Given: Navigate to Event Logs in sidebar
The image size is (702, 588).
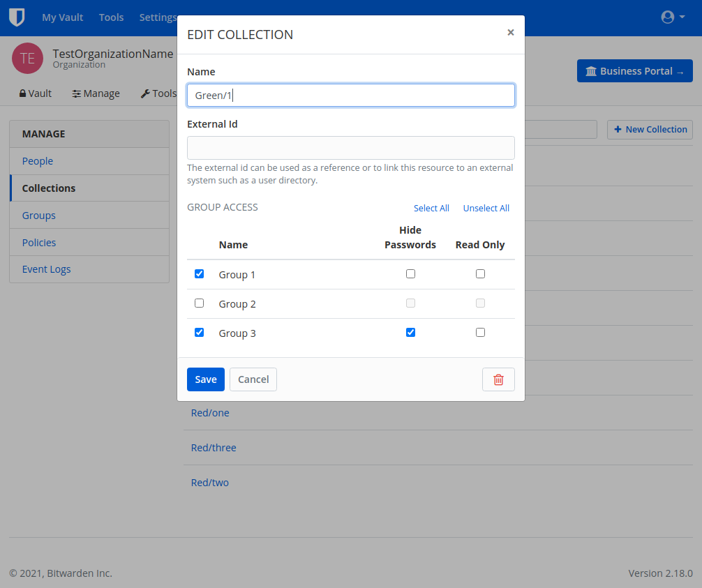Looking at the screenshot, I should click(46, 269).
